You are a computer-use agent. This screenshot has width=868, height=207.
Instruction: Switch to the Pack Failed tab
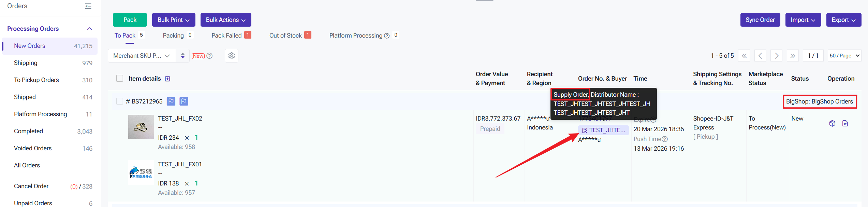tap(226, 36)
